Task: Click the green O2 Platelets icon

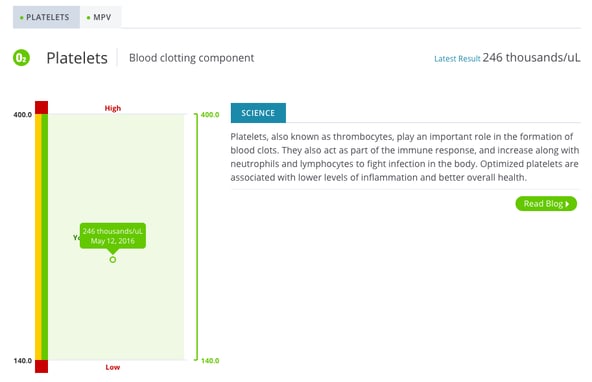Action: 21,58
